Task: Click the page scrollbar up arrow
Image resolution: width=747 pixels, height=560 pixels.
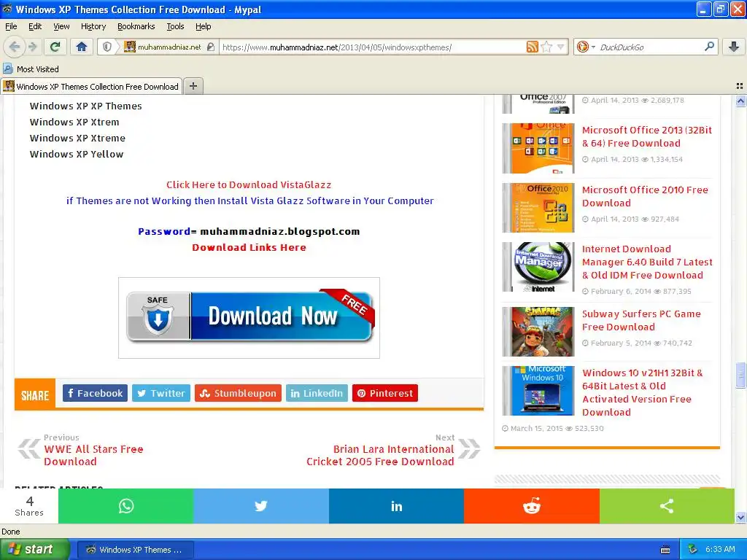Action: pyautogui.click(x=740, y=101)
